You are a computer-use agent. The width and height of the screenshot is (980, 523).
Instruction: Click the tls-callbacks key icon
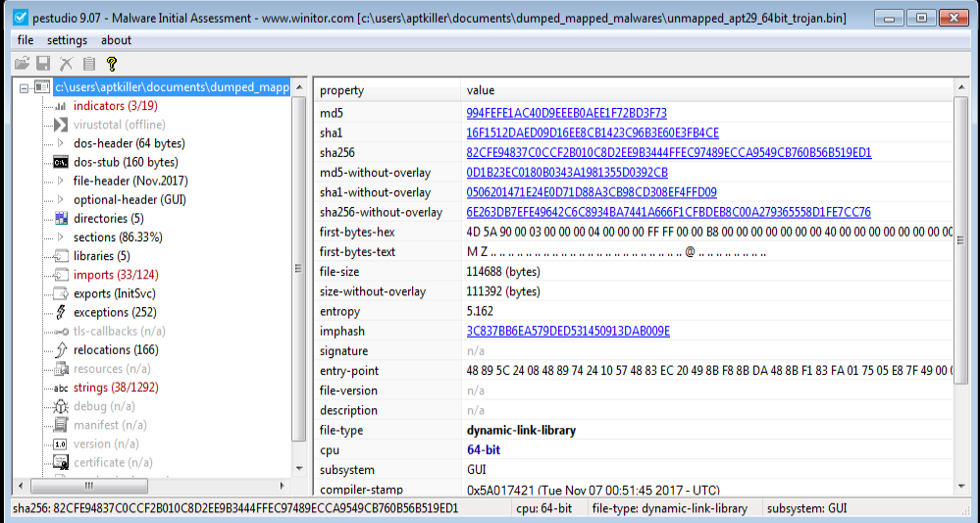click(61, 332)
